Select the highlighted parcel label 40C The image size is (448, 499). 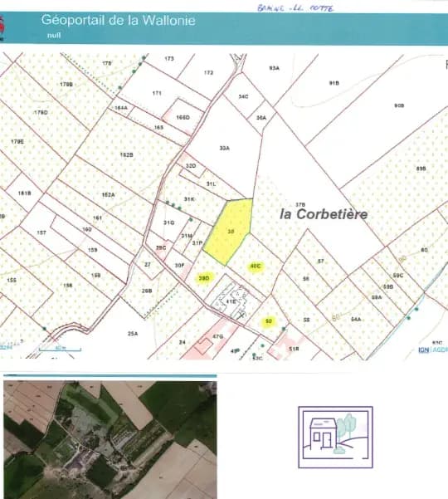coord(256,266)
